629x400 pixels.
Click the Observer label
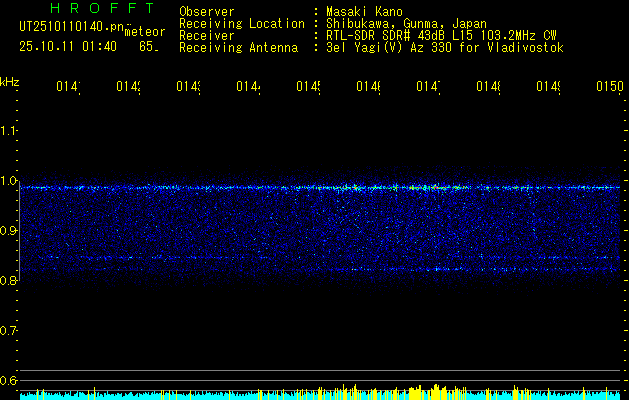coord(207,12)
